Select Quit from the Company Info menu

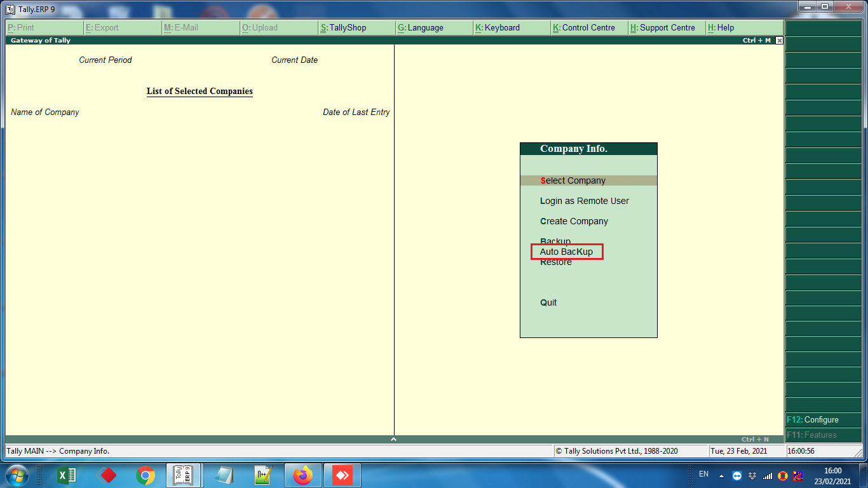pos(548,302)
